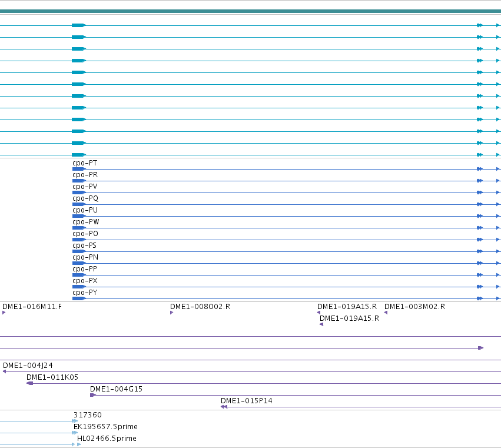The image size is (501, 448).
Task: Select the DME1-016M11.F label
Action: [32, 307]
